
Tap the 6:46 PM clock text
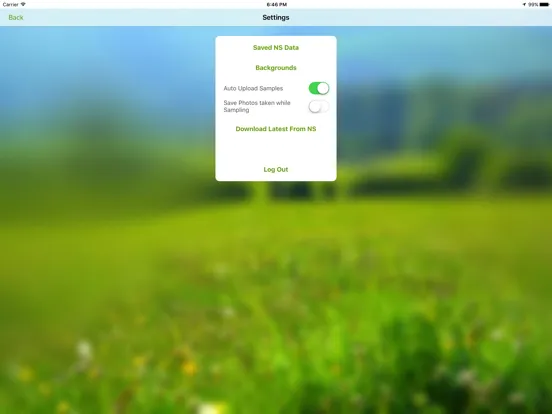click(x=276, y=5)
